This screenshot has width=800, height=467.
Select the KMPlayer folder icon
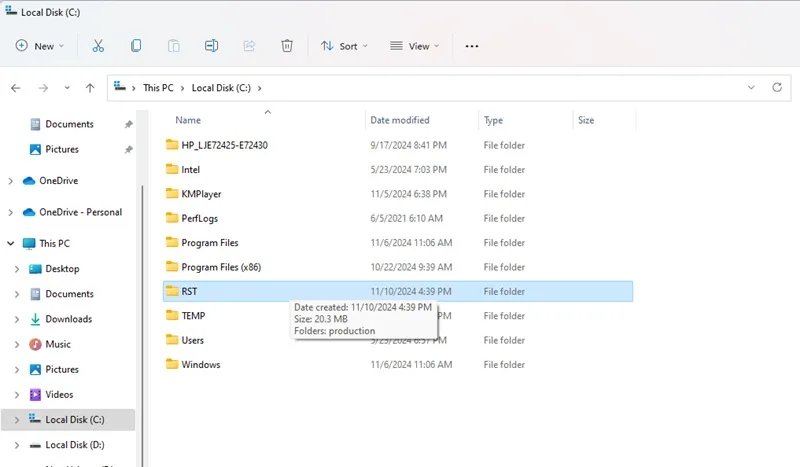tap(172, 193)
